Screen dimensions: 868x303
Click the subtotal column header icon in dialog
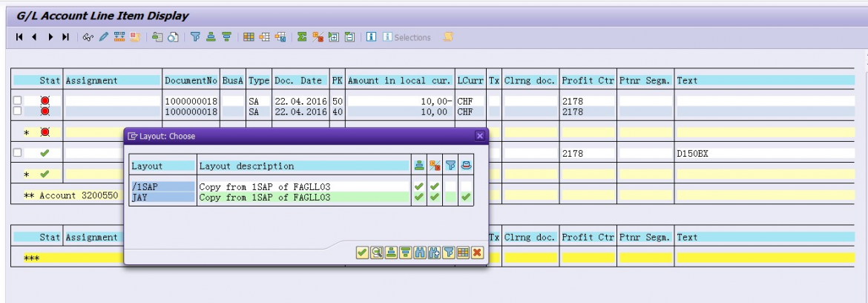pyautogui.click(x=435, y=166)
